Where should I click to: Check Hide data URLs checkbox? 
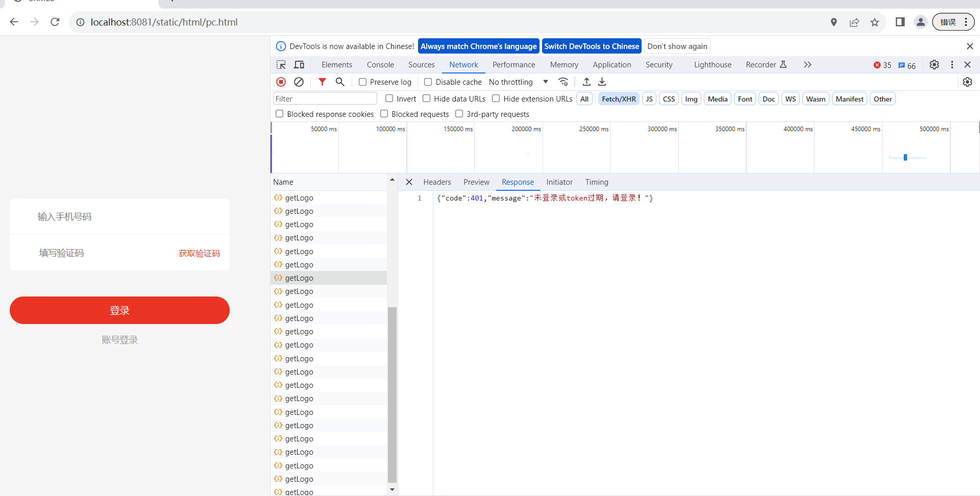(x=427, y=98)
